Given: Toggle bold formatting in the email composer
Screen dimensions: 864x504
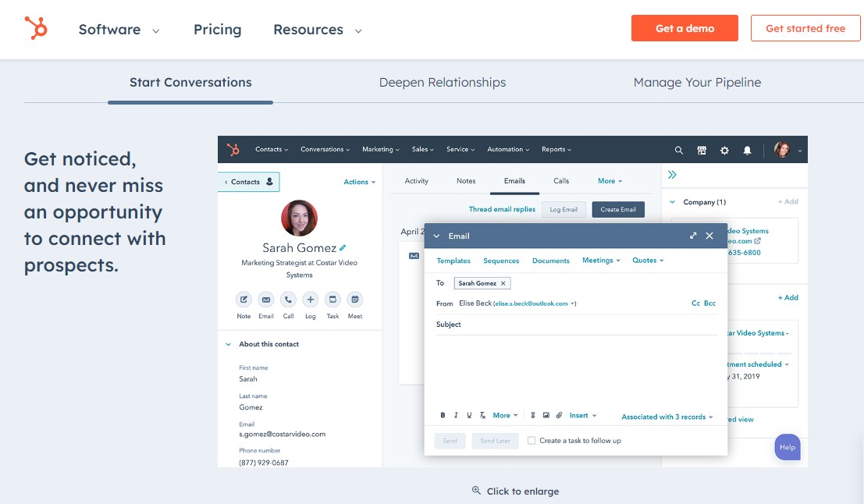Looking at the screenshot, I should (443, 415).
